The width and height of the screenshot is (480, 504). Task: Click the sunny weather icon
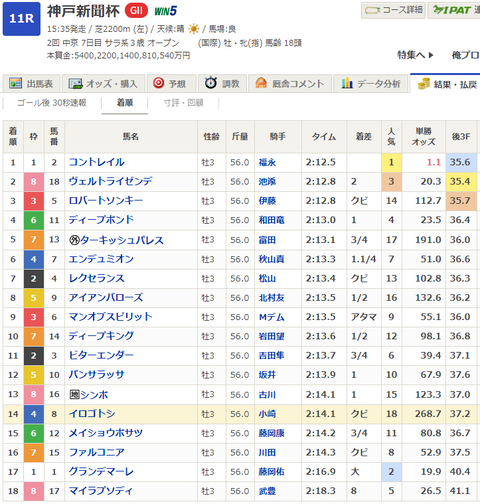pos(193,29)
